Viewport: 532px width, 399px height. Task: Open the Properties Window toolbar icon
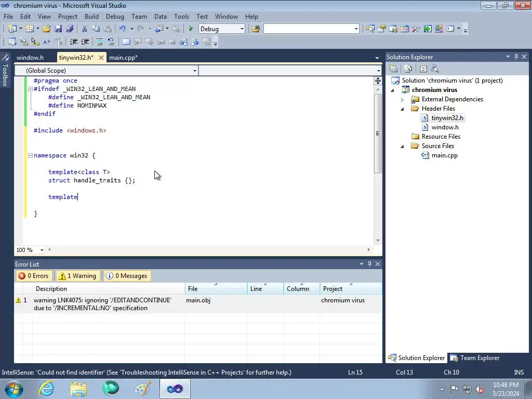(x=382, y=29)
